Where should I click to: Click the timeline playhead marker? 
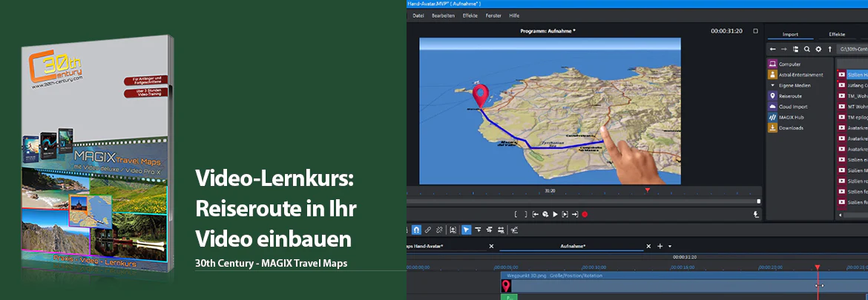tap(817, 267)
